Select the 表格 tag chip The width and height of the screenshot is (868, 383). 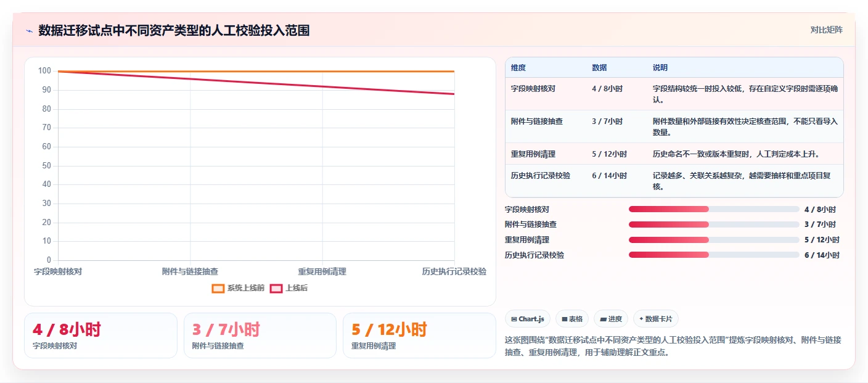pyautogui.click(x=572, y=319)
